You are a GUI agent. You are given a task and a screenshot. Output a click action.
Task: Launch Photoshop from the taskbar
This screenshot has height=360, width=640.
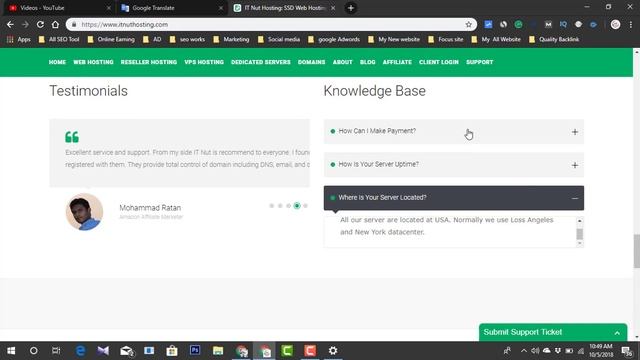click(195, 351)
